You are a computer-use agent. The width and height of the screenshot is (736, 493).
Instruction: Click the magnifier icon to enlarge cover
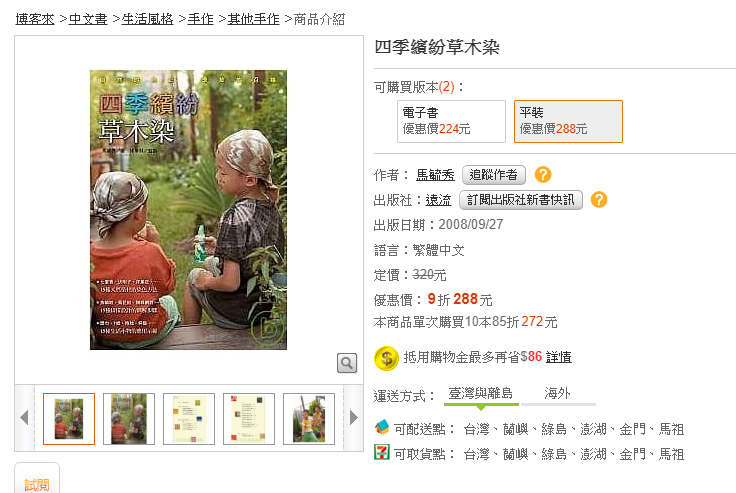pyautogui.click(x=347, y=363)
